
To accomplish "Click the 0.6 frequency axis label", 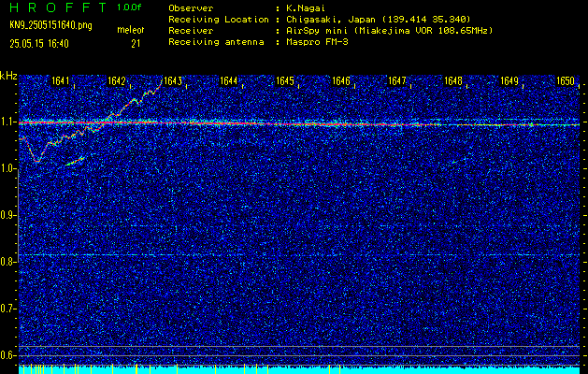I will click(x=6, y=355).
